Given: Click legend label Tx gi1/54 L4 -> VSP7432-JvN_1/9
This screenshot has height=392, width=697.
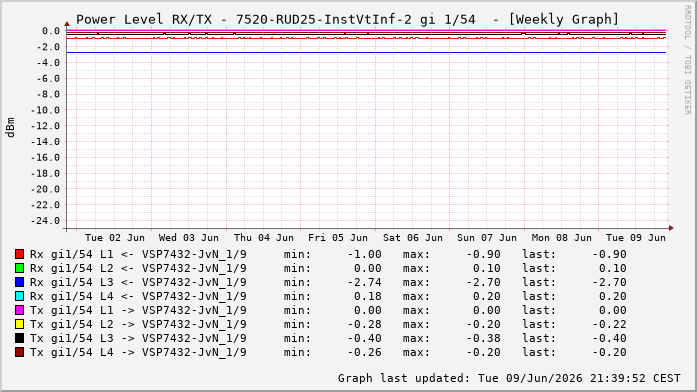Looking at the screenshot, I should [x=138, y=352].
